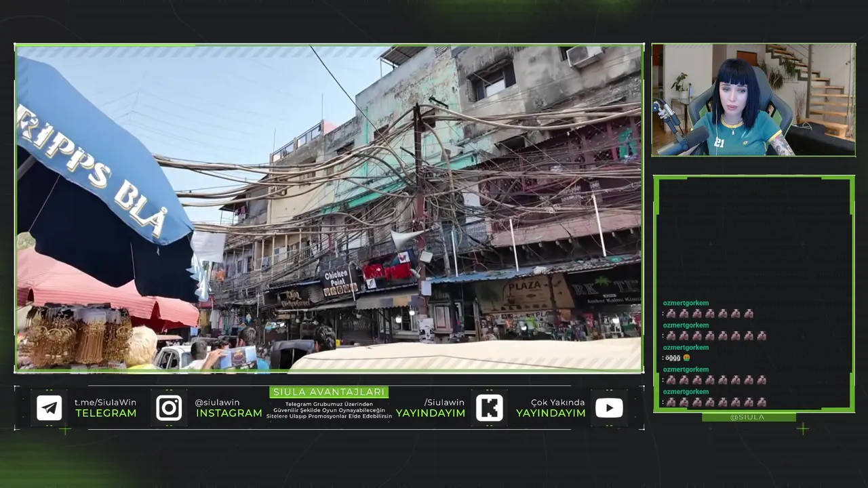Click the @SIULA label under chat
Viewport: 868px width, 488px height.
click(748, 418)
